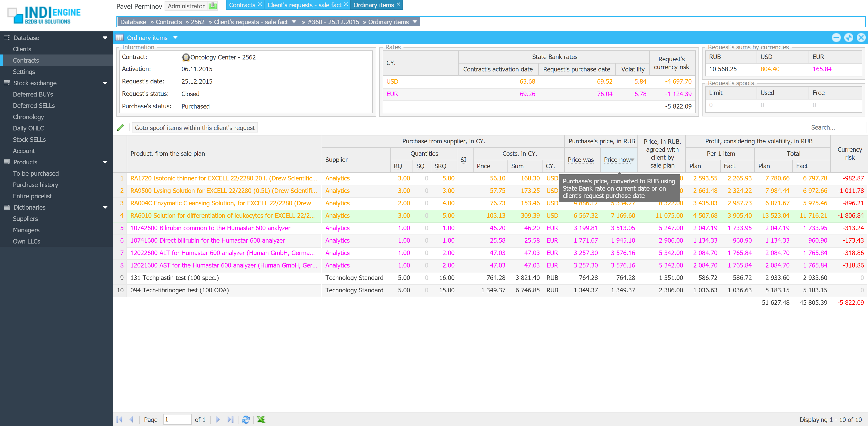
Task: Open the Ordinary items panel dropdown
Action: pos(175,38)
